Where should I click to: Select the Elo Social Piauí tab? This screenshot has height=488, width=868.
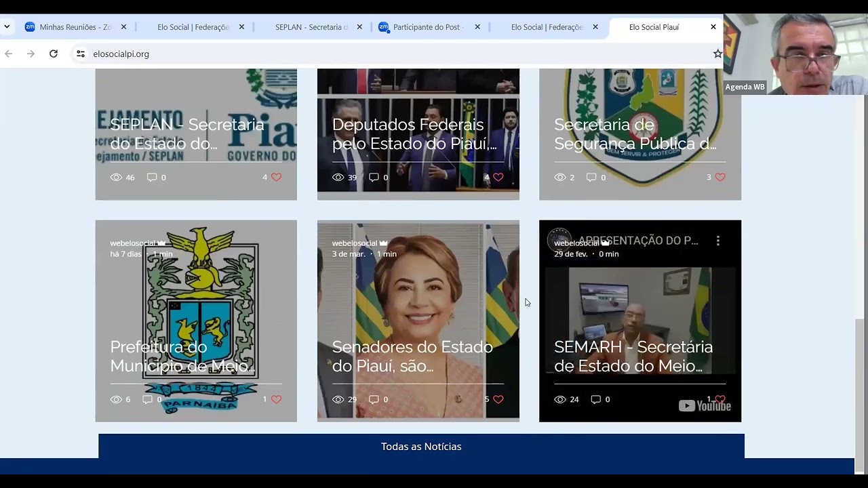coord(654,27)
